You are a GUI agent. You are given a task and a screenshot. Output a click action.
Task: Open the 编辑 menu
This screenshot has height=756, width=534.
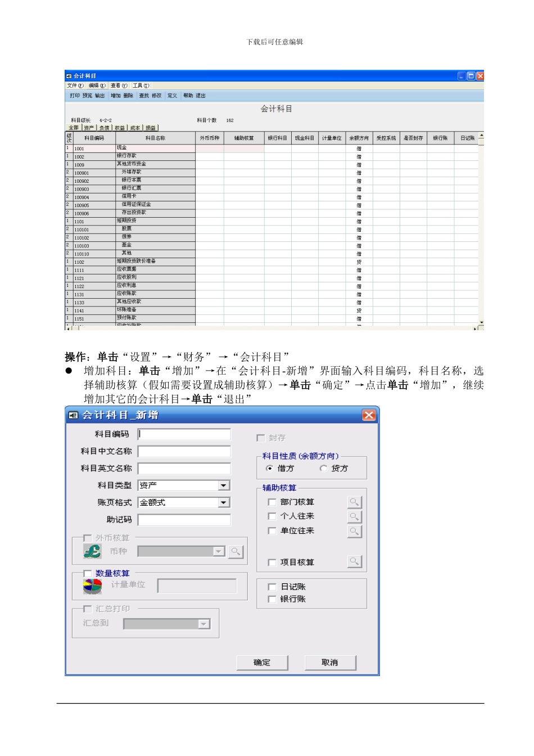point(97,86)
